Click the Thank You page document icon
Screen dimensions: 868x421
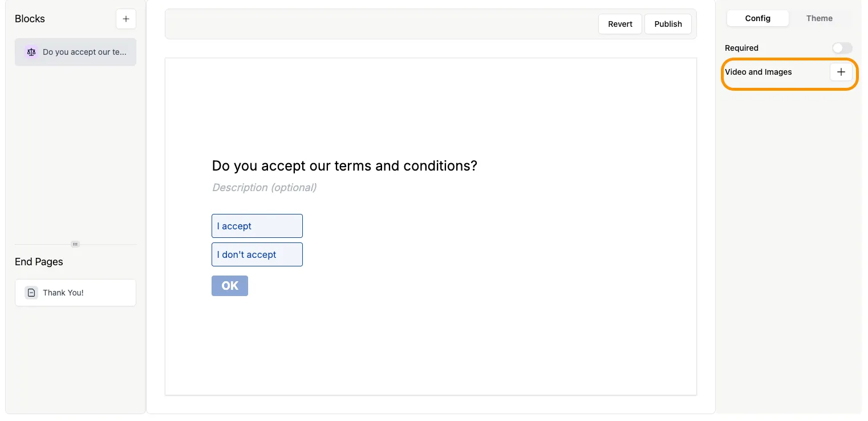tap(31, 293)
